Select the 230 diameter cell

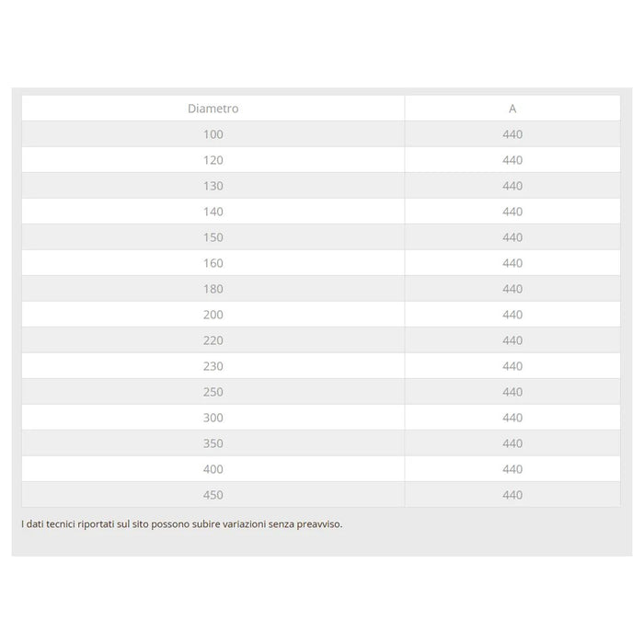tap(213, 366)
